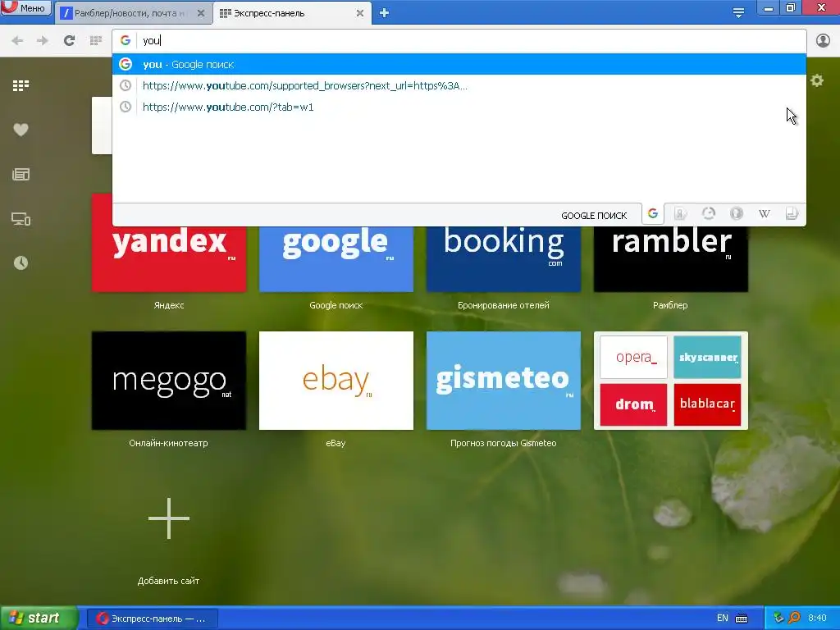Select "you - Google поиск" suggestion
This screenshot has width=840, height=630.
459,64
